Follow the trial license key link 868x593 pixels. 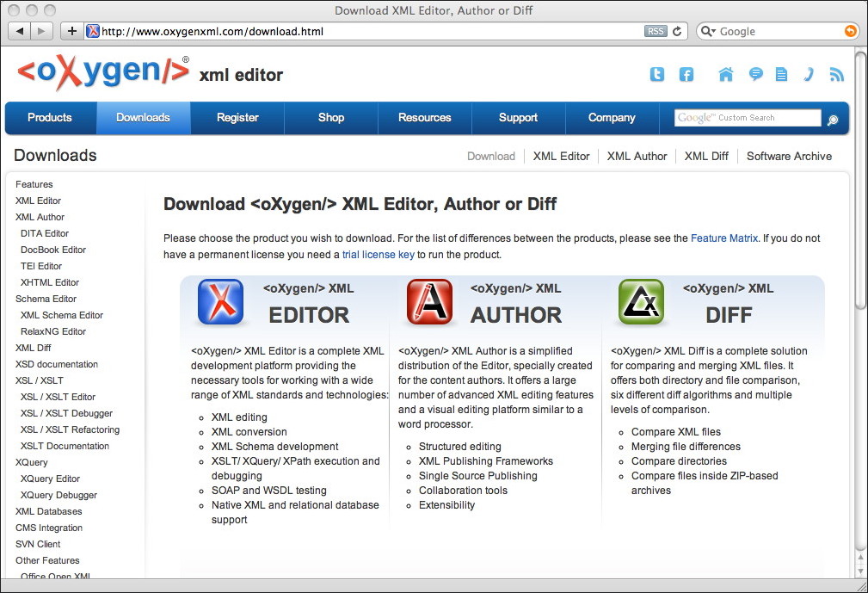(x=378, y=255)
